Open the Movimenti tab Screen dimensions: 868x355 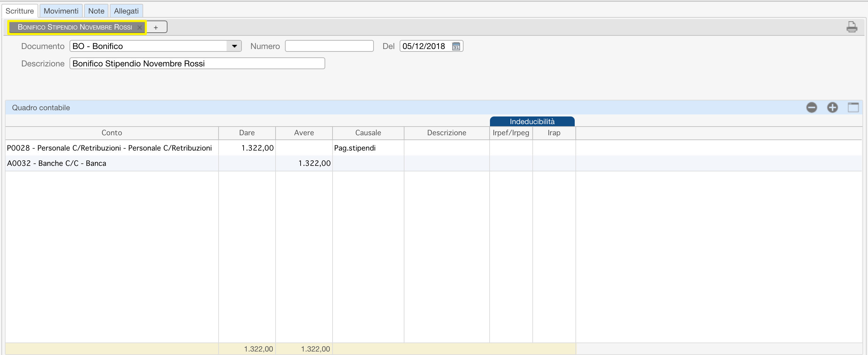pyautogui.click(x=61, y=11)
